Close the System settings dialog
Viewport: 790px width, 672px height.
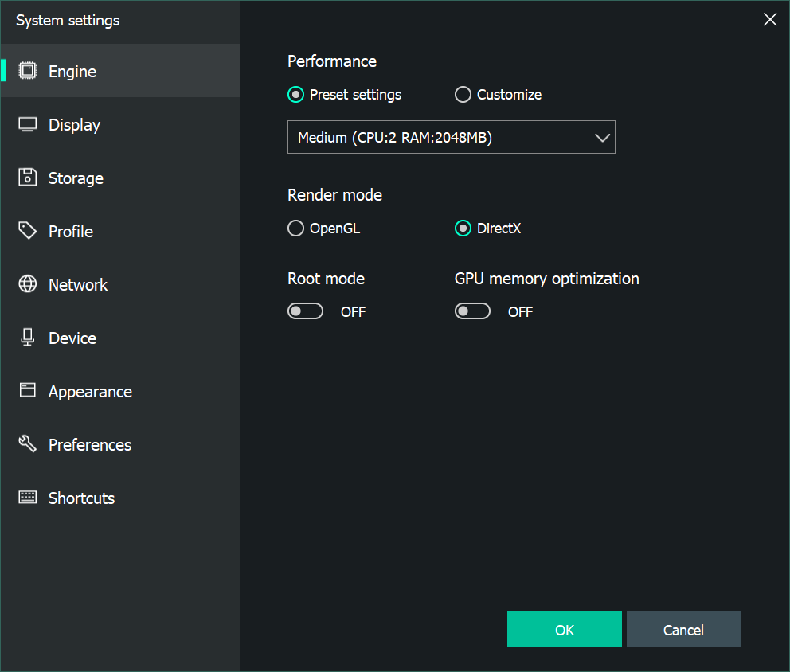[x=770, y=20]
